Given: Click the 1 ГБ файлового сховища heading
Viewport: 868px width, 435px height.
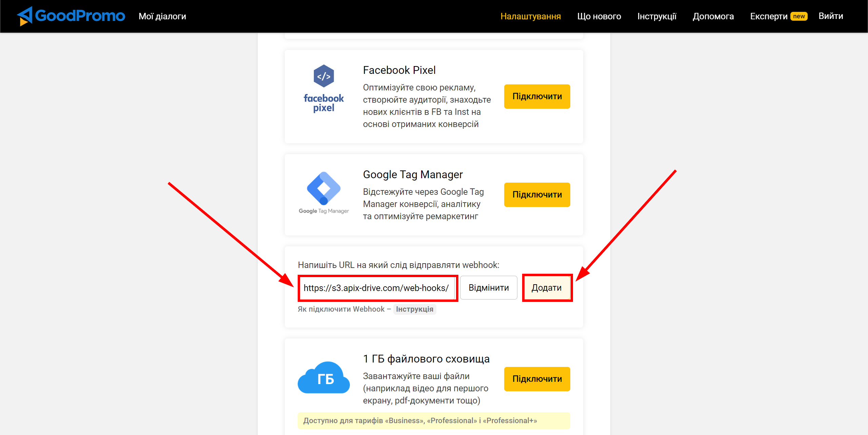Looking at the screenshot, I should pos(426,359).
